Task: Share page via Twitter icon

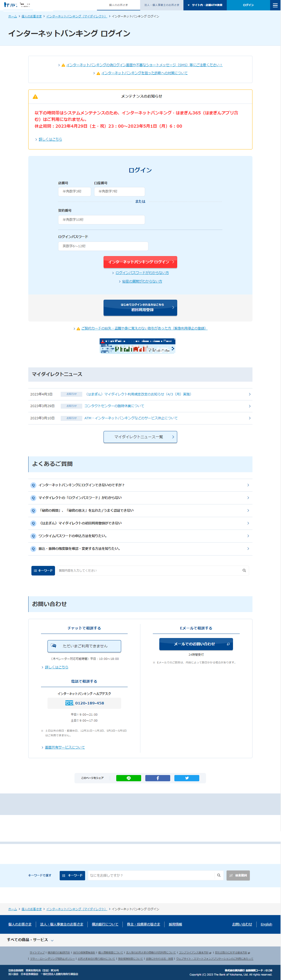Action: 186,778
